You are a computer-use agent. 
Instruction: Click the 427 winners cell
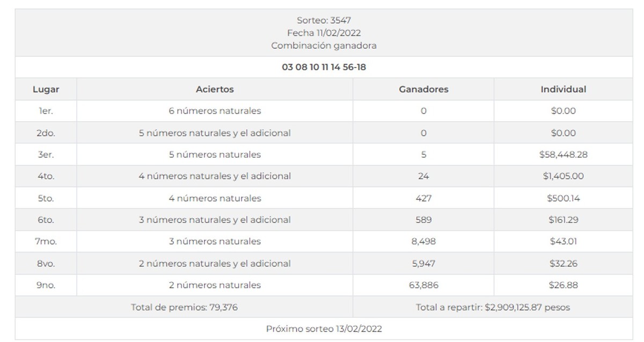pos(423,198)
